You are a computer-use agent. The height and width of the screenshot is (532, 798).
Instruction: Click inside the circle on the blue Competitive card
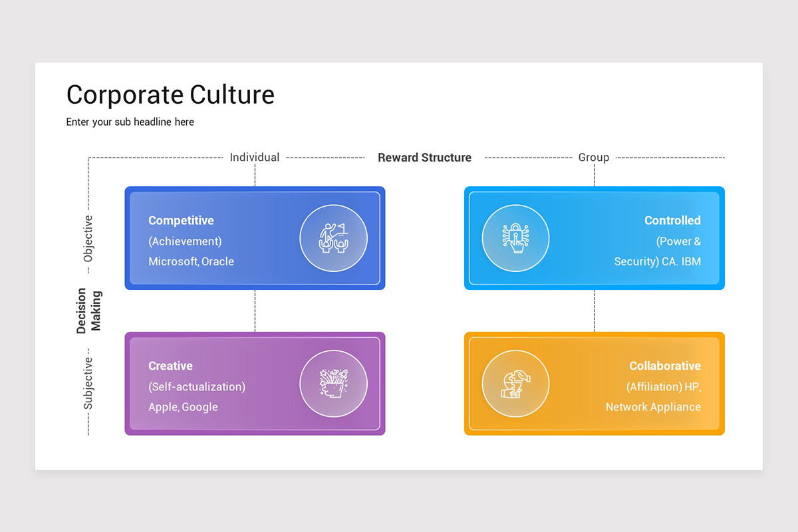pyautogui.click(x=334, y=237)
